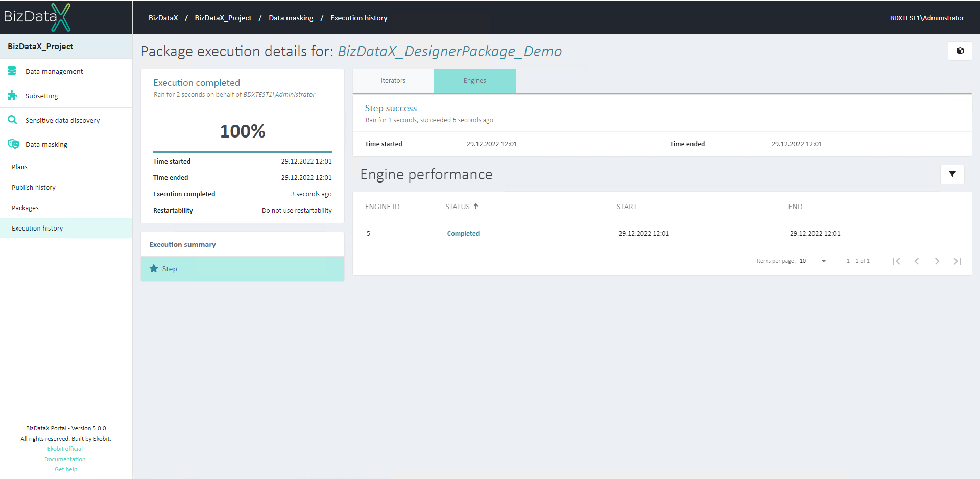Click the 100% execution progress bar
Image resolution: width=980 pixels, height=479 pixels.
coord(243,152)
